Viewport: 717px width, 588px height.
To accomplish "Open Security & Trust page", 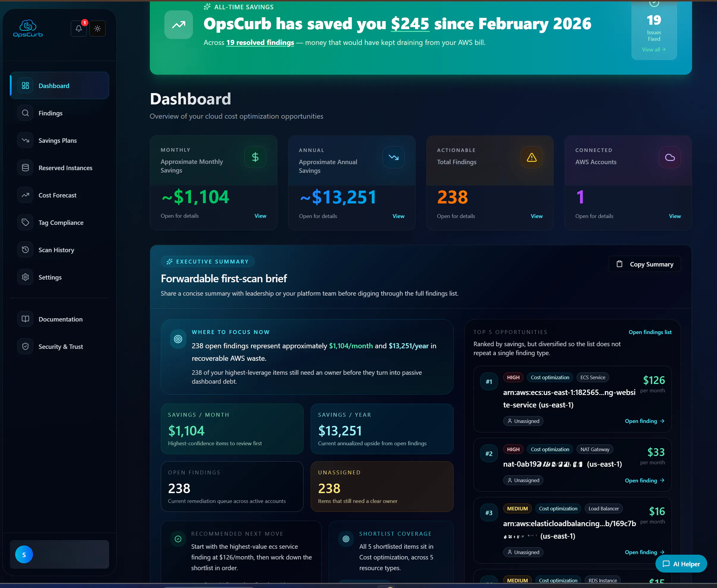I will pos(59,346).
